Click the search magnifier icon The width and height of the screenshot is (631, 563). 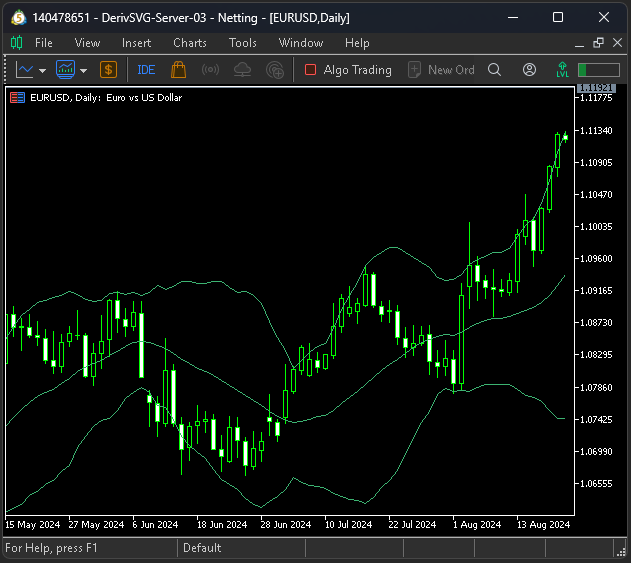coord(494,70)
